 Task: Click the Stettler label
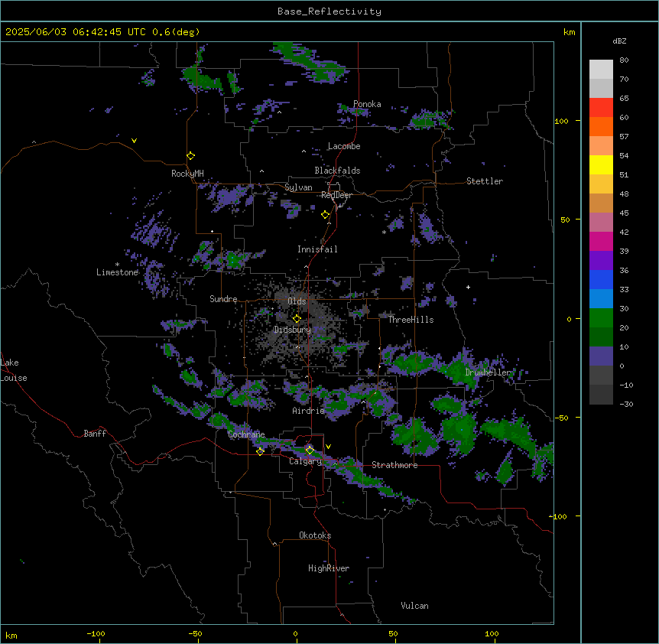click(485, 181)
